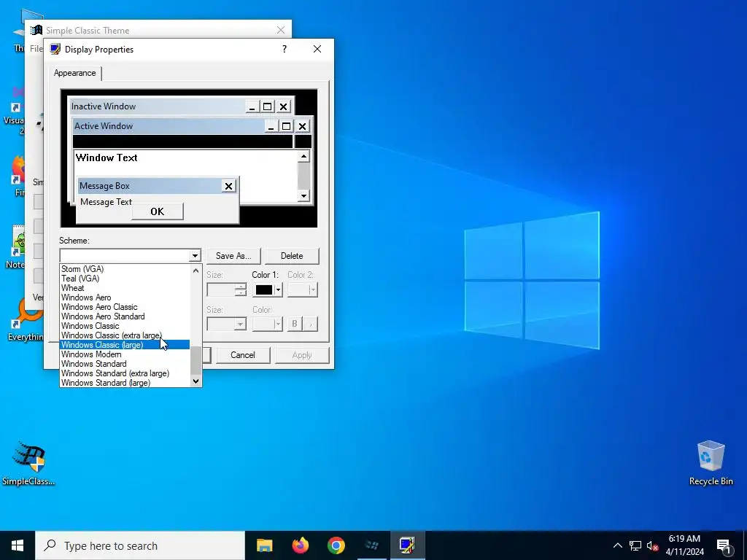747x560 pixels.
Task: Open notification center icon
Action: coord(724,546)
